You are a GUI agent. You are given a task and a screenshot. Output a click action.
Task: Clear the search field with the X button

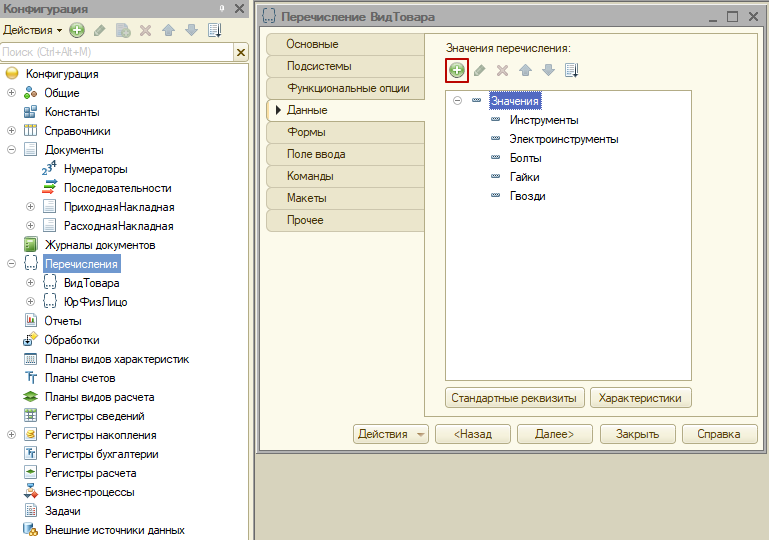click(x=241, y=52)
